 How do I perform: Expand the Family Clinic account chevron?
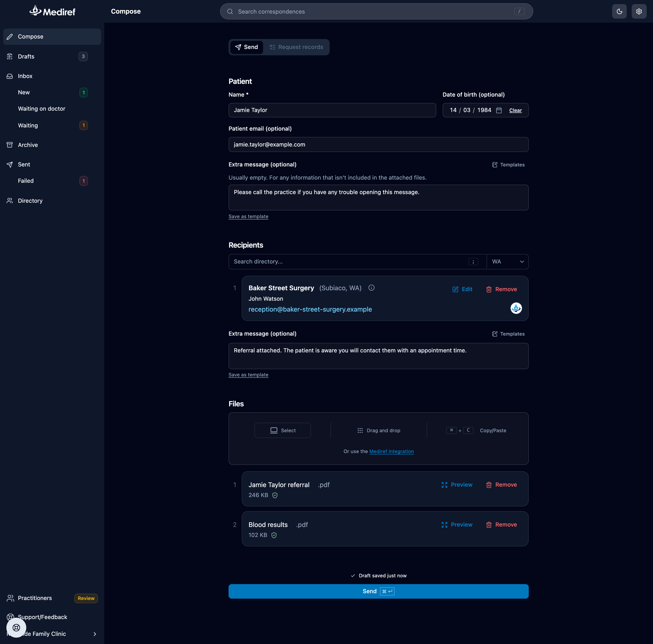click(95, 634)
